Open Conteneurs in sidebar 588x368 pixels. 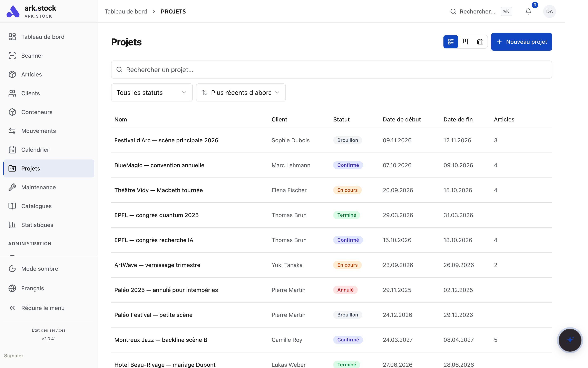coord(49,112)
